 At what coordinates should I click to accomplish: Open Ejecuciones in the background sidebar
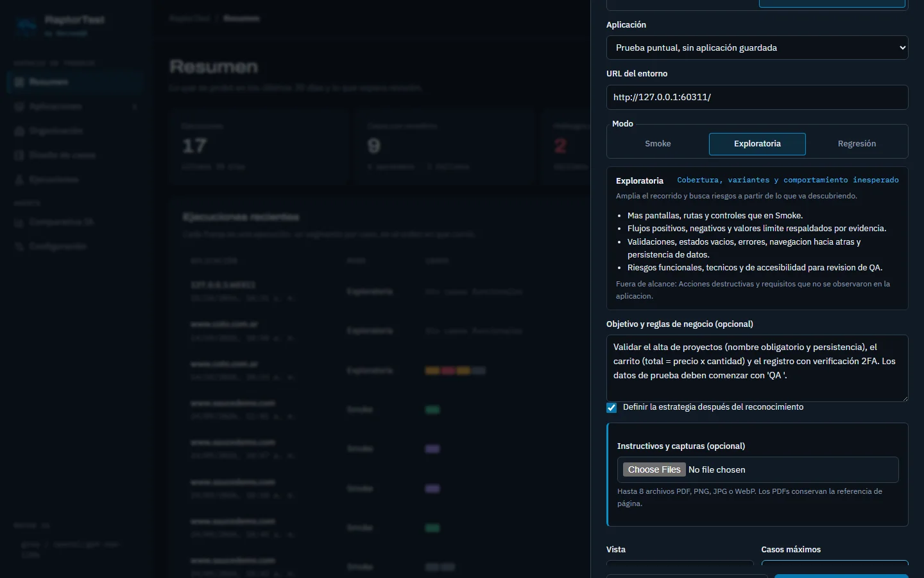click(74, 180)
